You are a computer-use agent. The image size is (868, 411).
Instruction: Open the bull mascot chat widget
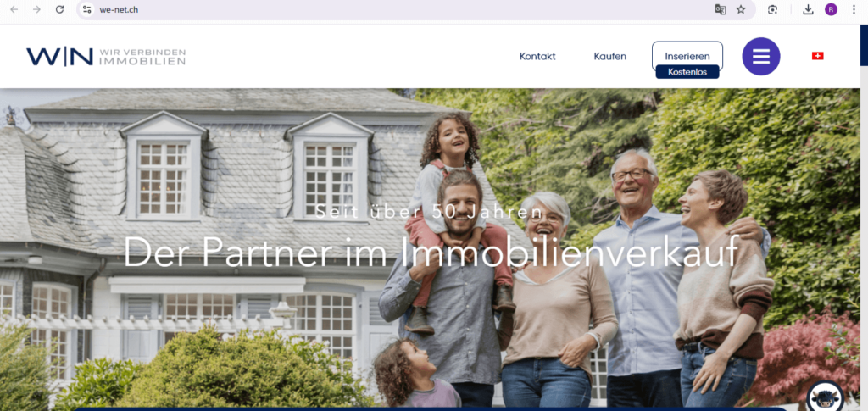pos(826,397)
